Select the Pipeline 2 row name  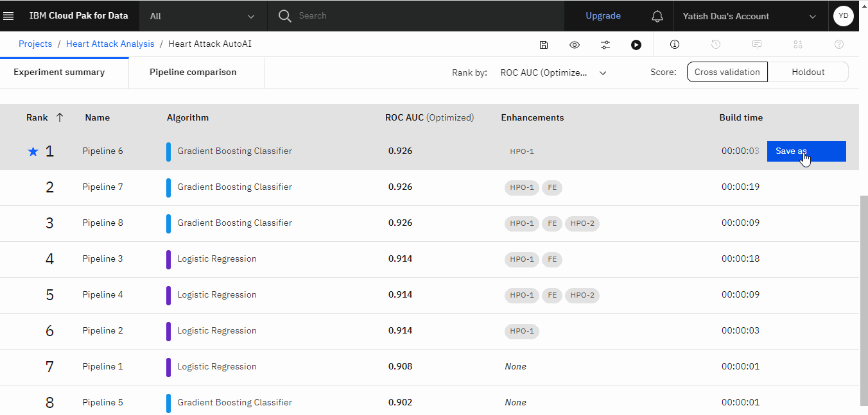(103, 331)
